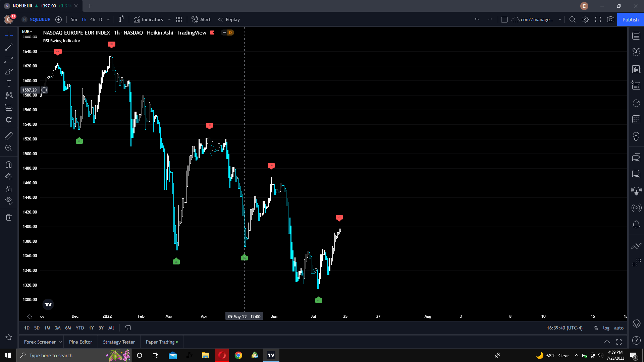The height and width of the screenshot is (362, 644).
Task: Open the ruler measure tool
Action: click(9, 136)
